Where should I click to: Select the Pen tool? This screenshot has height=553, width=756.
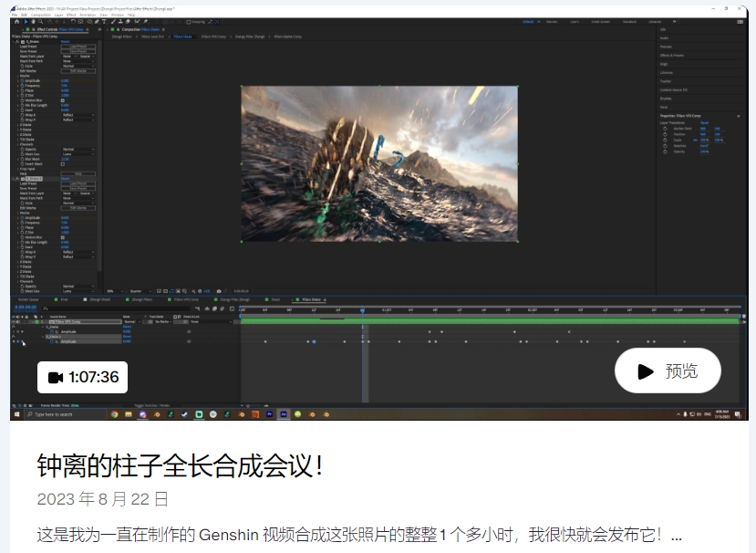point(97,22)
